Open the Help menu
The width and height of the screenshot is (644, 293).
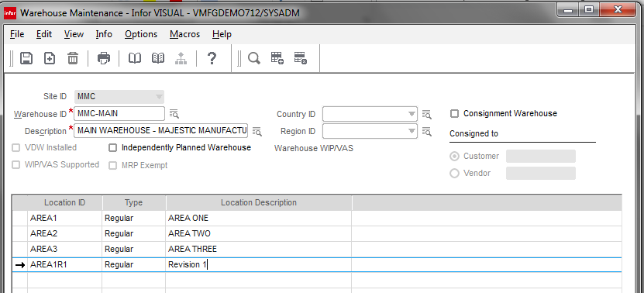tap(222, 34)
